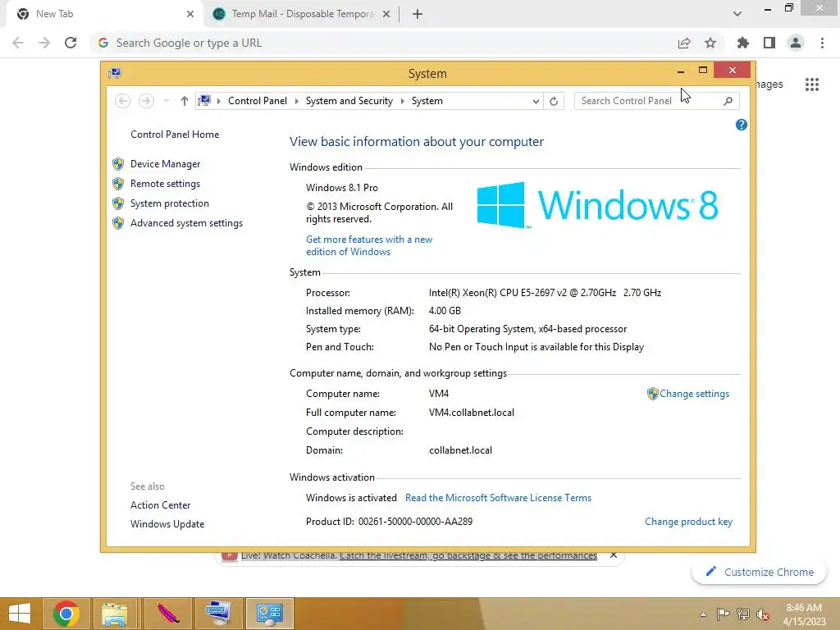Viewport: 840px width, 630px height.
Task: Select Control Panel breadcrumb
Action: coord(257,101)
